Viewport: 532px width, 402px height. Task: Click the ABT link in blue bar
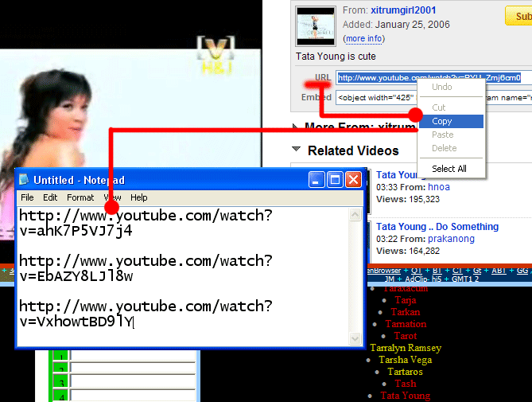tap(499, 271)
